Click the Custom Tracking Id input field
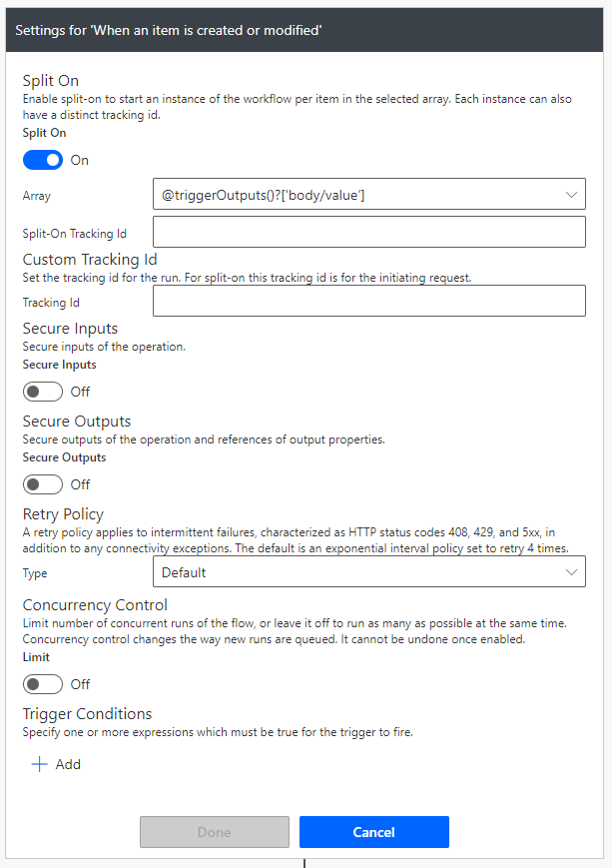Screen dimensions: 612x868 click(x=369, y=301)
